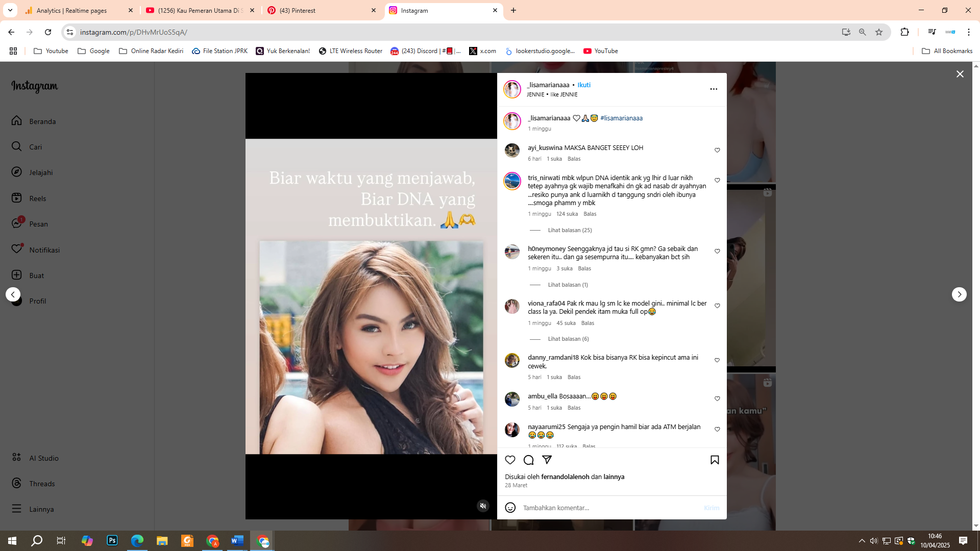Click Ikuti to follow the account

click(584, 85)
